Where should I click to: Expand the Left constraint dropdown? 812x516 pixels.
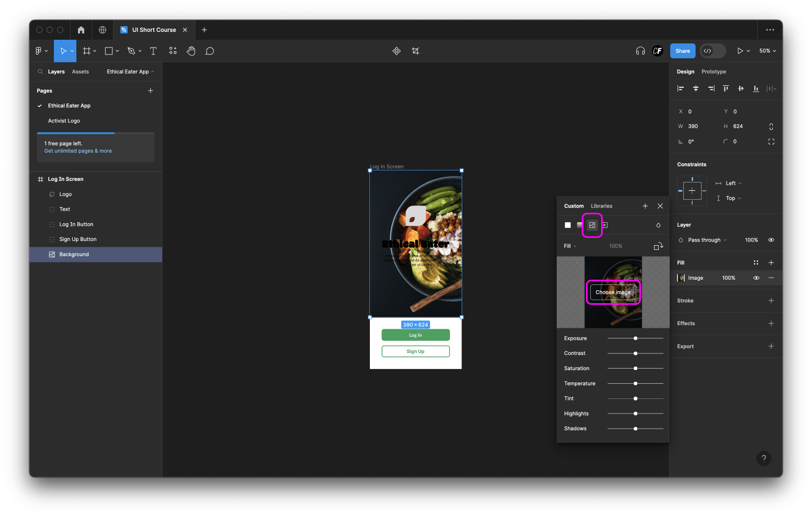click(x=730, y=183)
